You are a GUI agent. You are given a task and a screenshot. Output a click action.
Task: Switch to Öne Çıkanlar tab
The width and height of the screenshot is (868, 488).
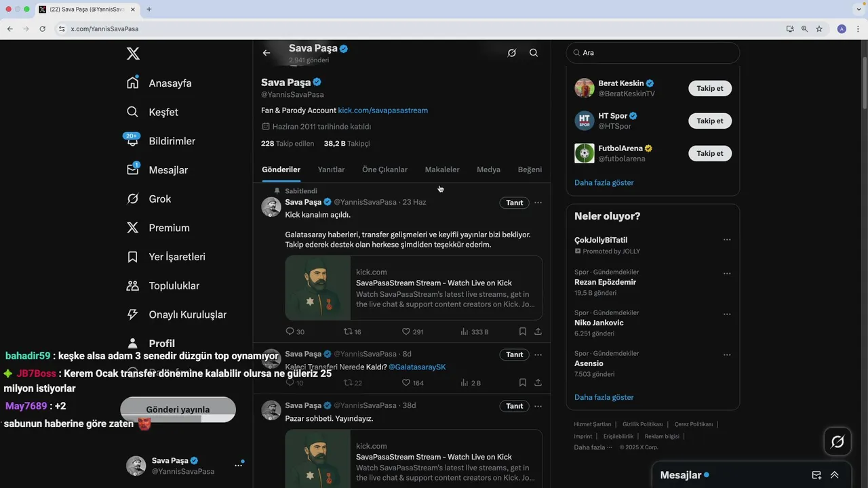(384, 169)
